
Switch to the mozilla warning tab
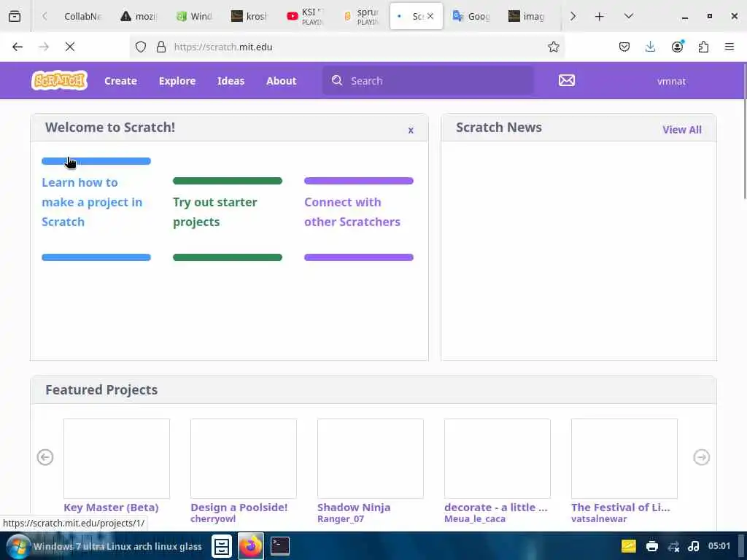click(138, 16)
